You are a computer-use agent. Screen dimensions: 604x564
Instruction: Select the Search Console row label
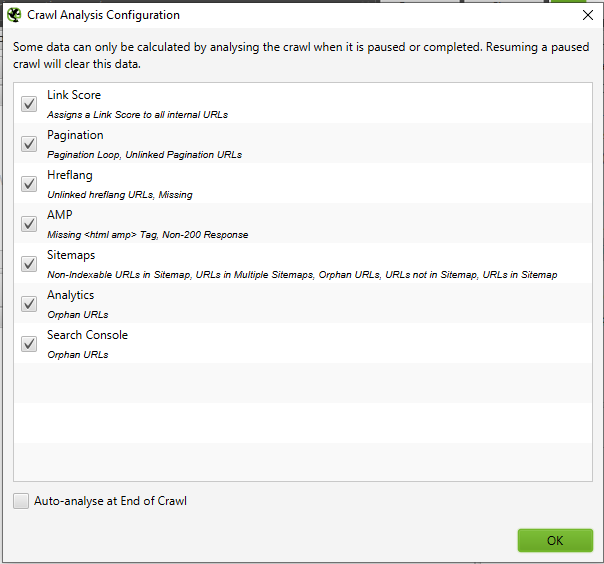coord(87,335)
